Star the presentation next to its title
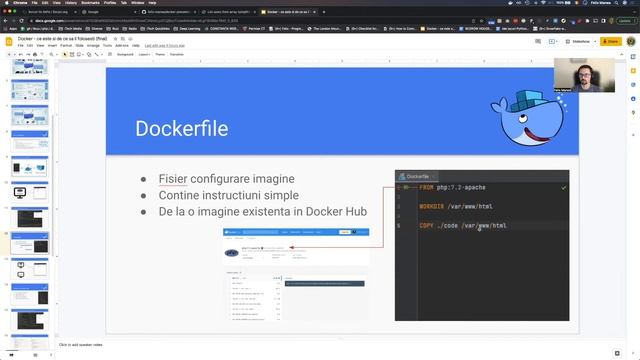Viewport: 640px width, 360px height. [116, 39]
